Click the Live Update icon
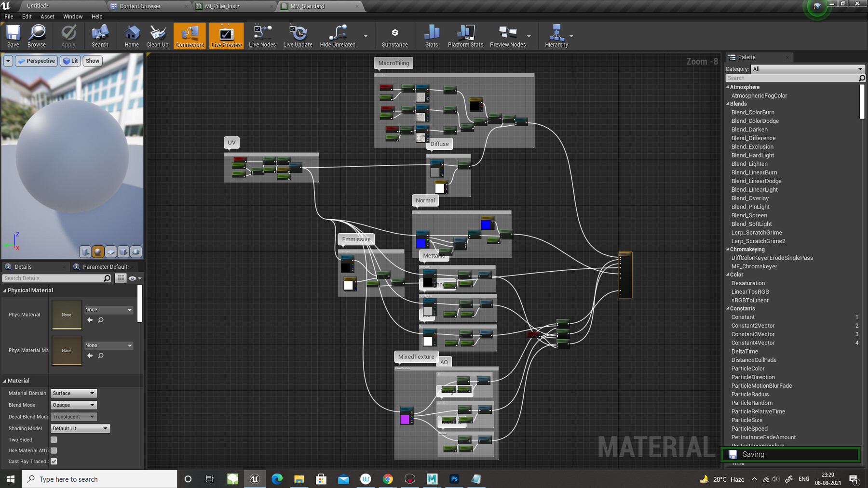The height and width of the screenshot is (488, 868). tap(298, 35)
